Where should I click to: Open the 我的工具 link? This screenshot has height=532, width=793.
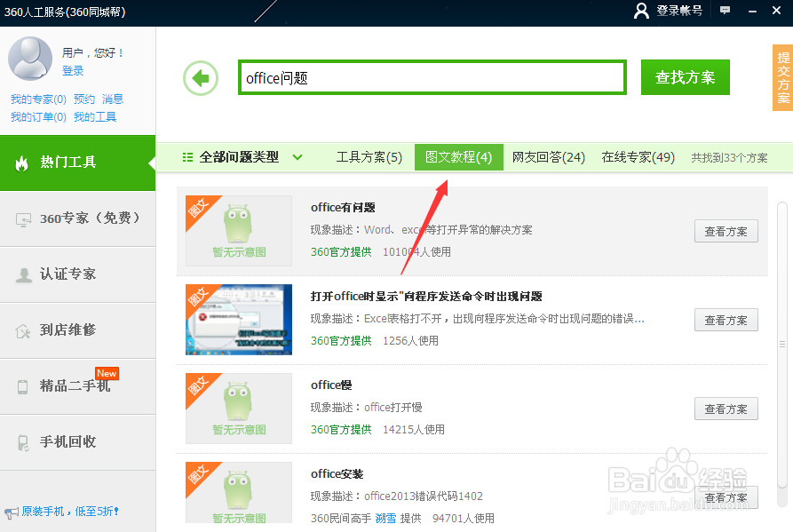click(x=95, y=117)
